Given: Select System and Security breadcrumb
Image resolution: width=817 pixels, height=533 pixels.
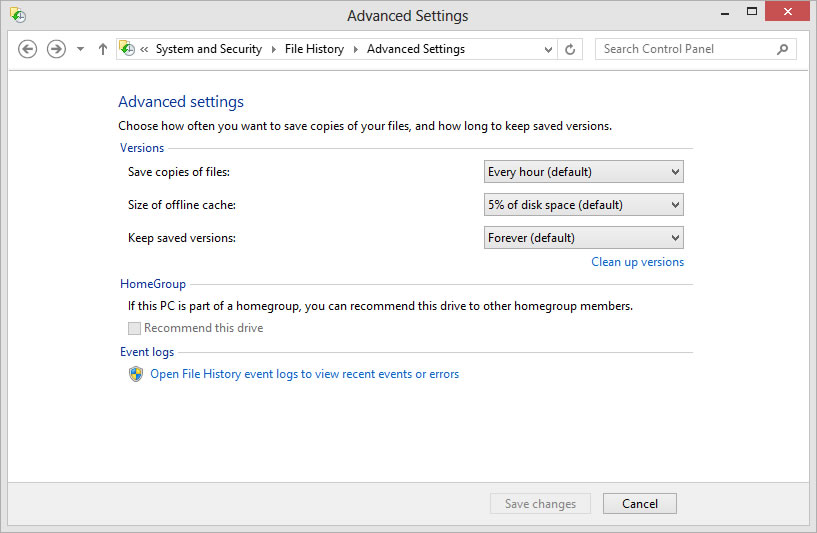Looking at the screenshot, I should point(208,49).
